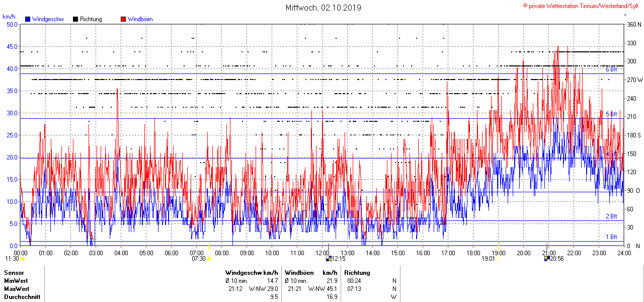The image size is (644, 302).
Task: Click the Durchschnitt row label
Action: click(22, 297)
